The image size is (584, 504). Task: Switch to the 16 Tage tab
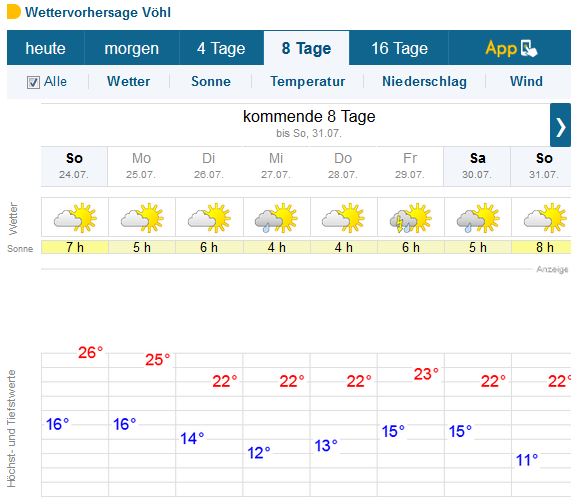(x=399, y=48)
